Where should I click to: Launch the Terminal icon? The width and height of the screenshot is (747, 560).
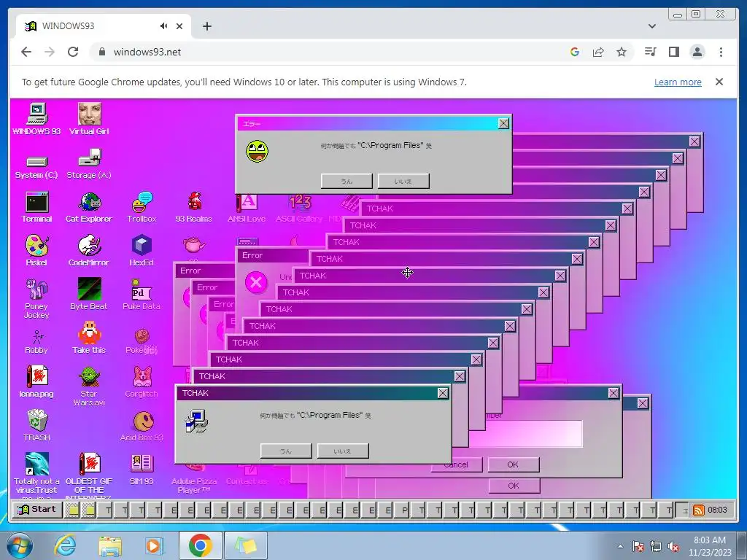click(36, 207)
